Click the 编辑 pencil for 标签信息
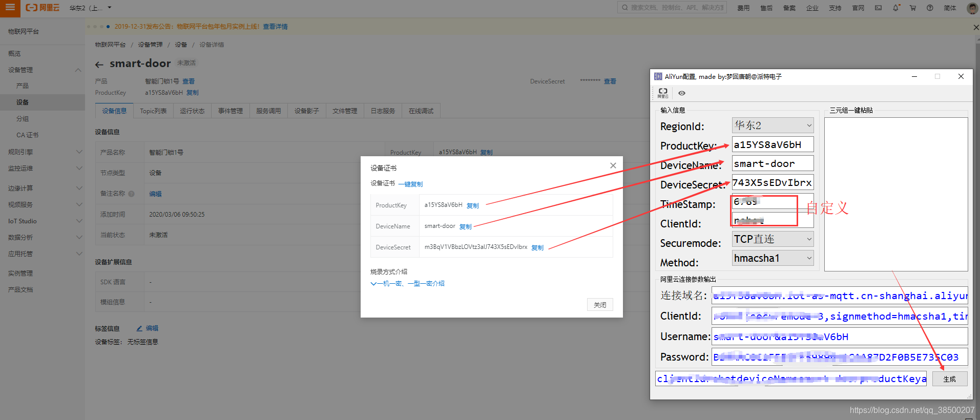 point(148,328)
